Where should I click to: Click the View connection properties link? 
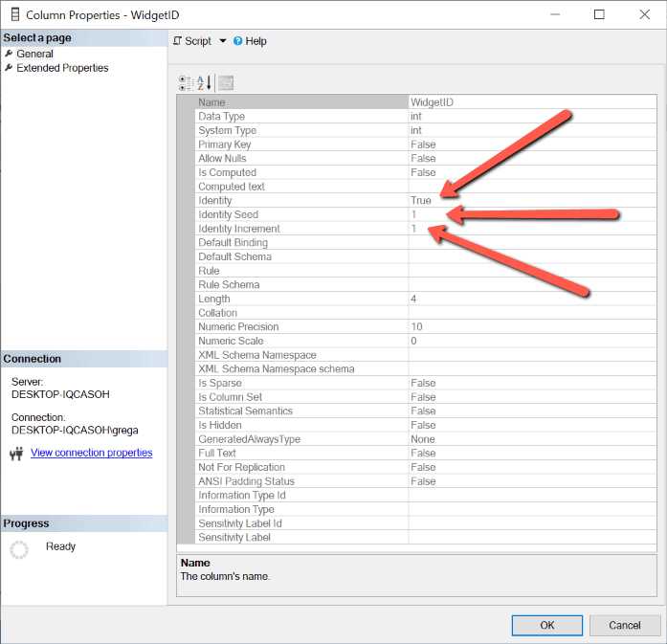(x=91, y=453)
